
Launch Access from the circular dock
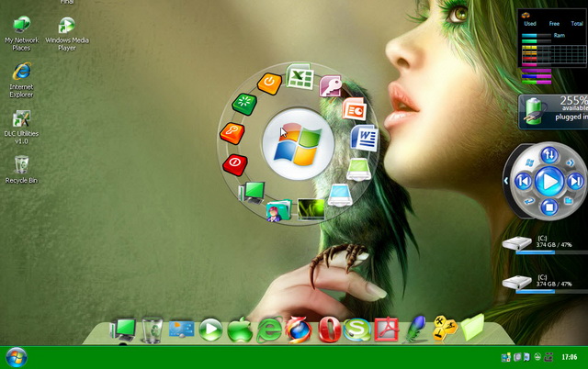coord(331,86)
